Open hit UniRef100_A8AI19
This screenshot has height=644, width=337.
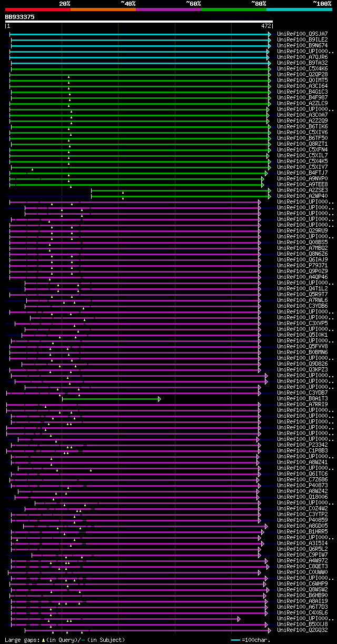(302, 601)
